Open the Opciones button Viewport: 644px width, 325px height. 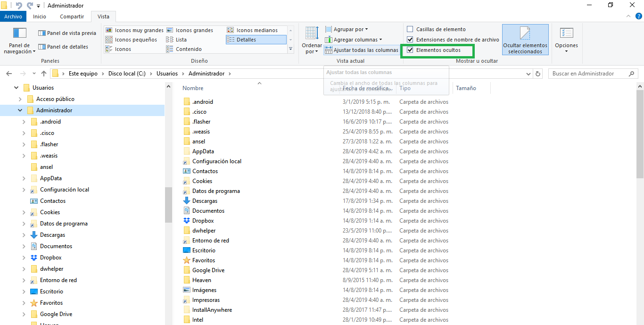[x=566, y=40]
